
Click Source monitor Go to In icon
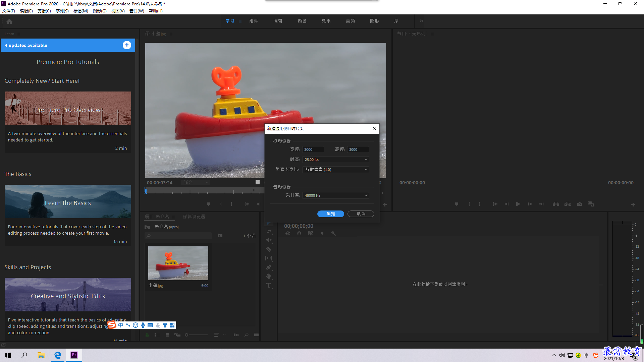pos(247,204)
